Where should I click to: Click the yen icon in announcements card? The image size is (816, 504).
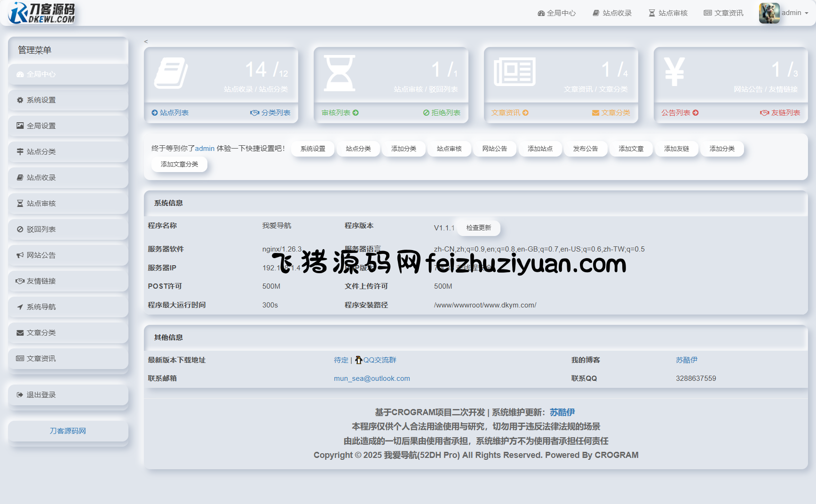[674, 72]
